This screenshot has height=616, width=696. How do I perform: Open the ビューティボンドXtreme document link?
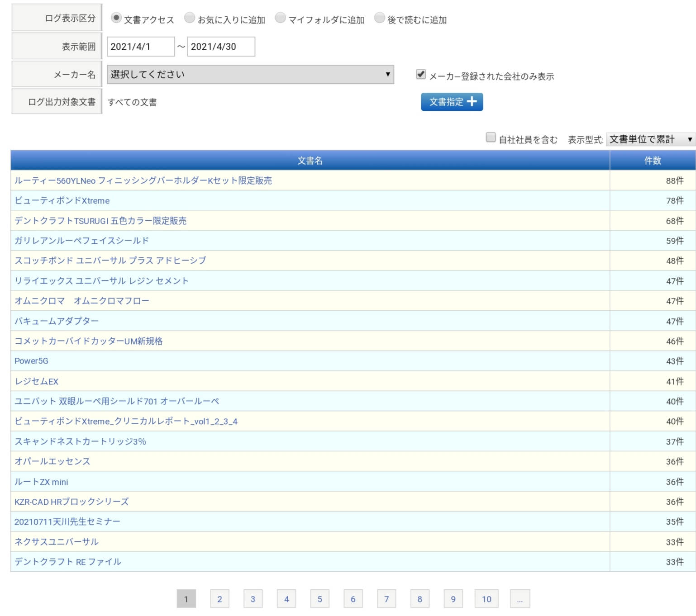[62, 200]
